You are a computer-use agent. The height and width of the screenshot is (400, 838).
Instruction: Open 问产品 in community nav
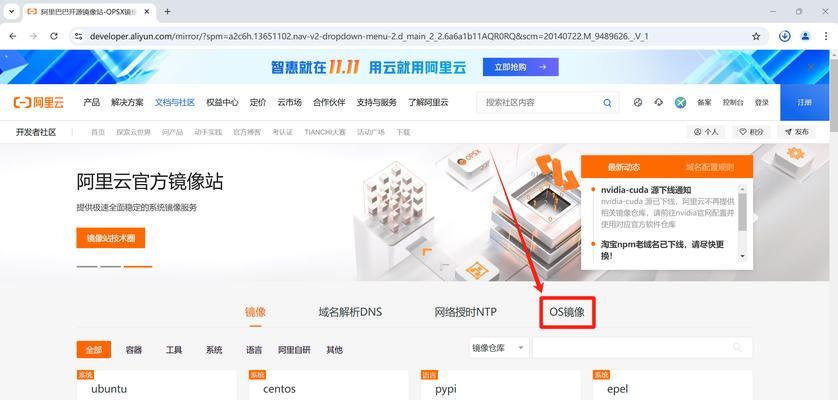(x=172, y=132)
